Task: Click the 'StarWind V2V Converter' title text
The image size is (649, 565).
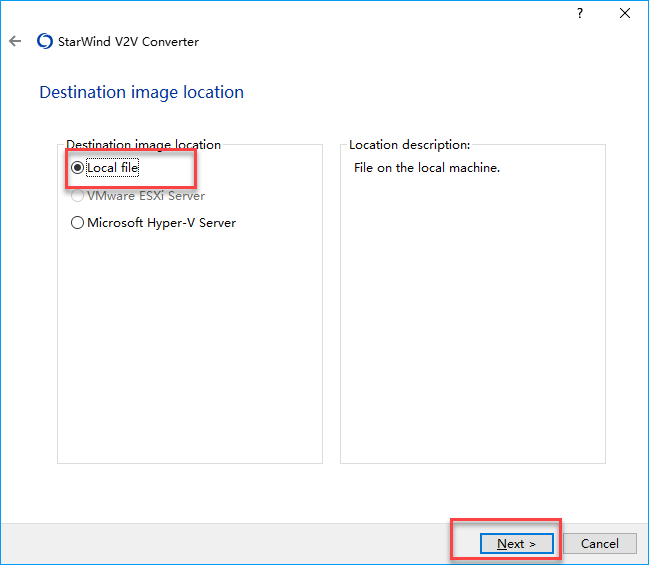Action: coord(128,41)
